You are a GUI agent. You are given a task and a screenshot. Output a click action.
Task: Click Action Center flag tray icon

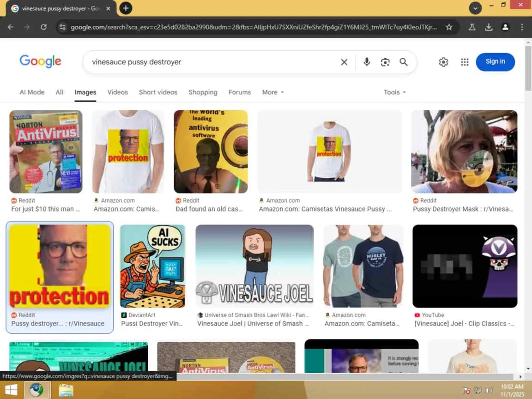tap(466, 391)
